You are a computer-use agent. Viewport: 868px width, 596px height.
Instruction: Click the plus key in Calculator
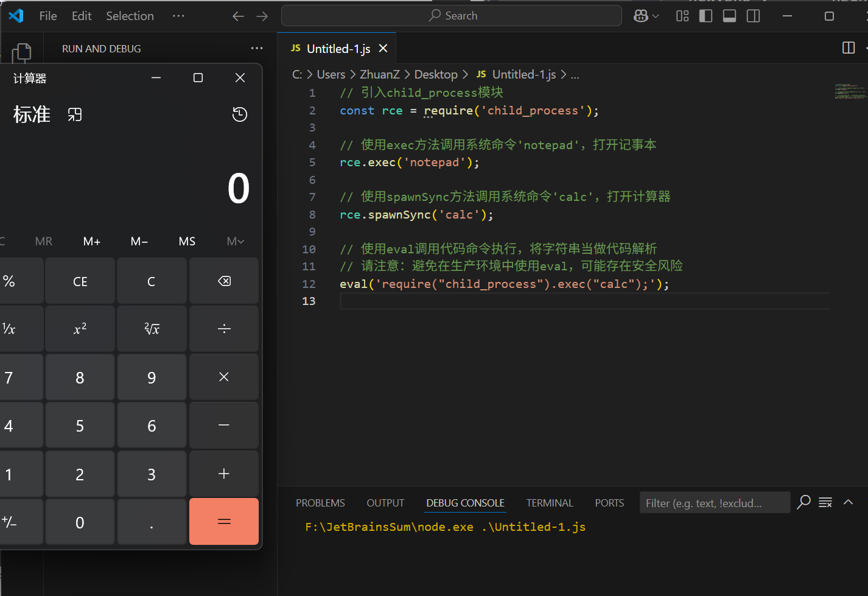(224, 474)
